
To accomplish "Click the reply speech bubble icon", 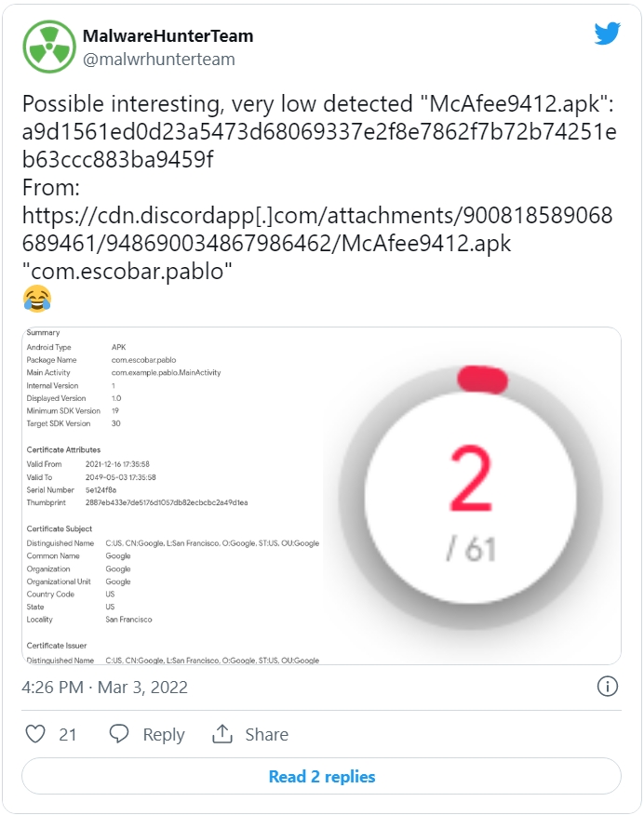I will (x=119, y=734).
